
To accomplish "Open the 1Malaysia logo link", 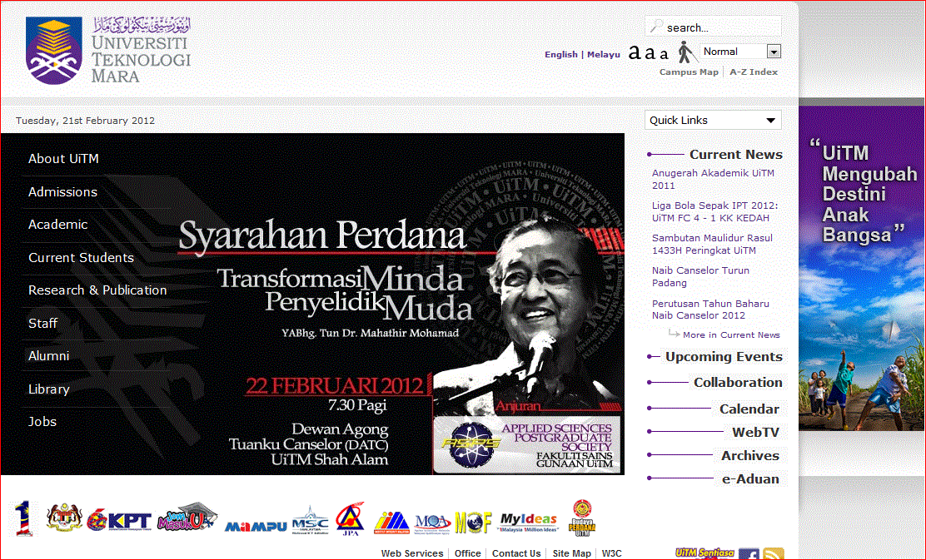I will pos(23,518).
